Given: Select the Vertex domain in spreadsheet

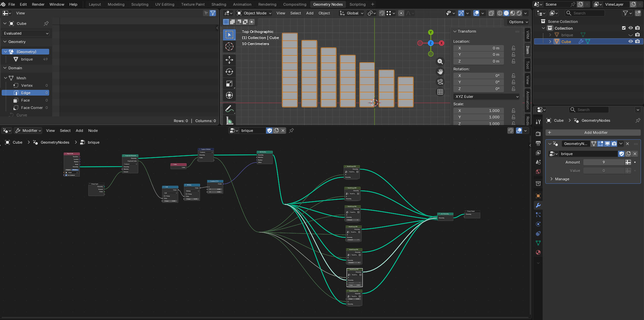Looking at the screenshot, I should (x=27, y=85).
